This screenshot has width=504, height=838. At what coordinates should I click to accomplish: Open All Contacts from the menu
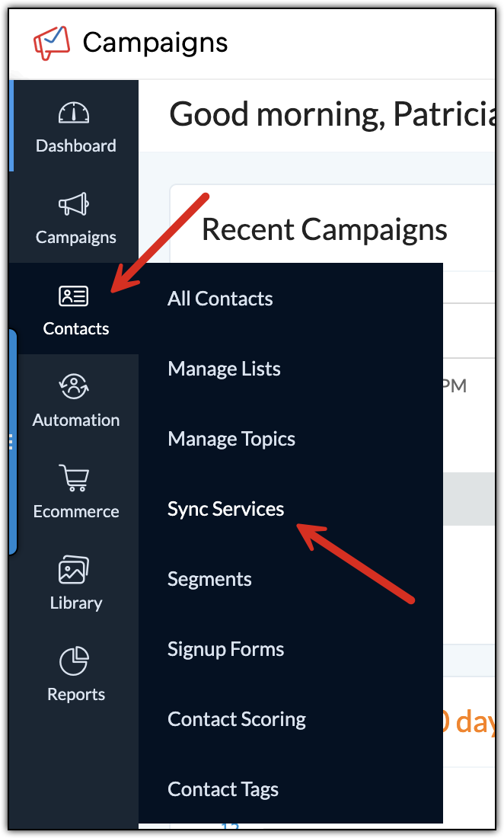tap(219, 298)
